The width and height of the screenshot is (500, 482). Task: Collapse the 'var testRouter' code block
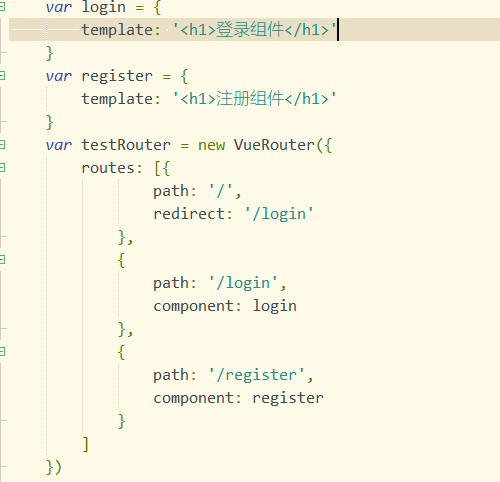coord(2,145)
